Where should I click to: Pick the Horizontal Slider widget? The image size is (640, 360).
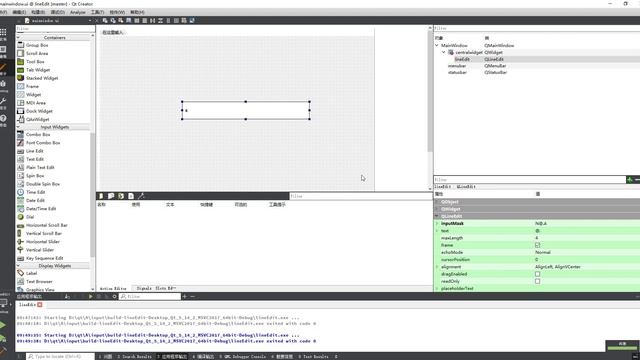point(38,242)
